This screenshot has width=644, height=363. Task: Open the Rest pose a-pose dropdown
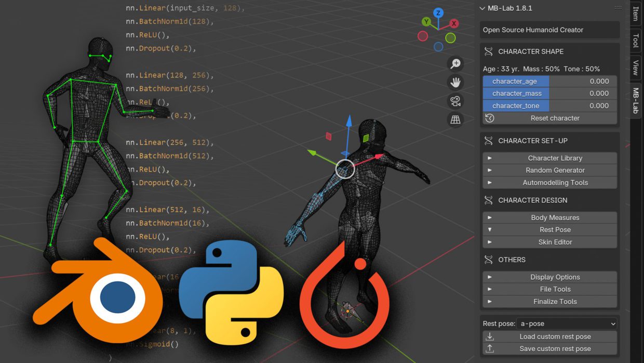pyautogui.click(x=567, y=323)
